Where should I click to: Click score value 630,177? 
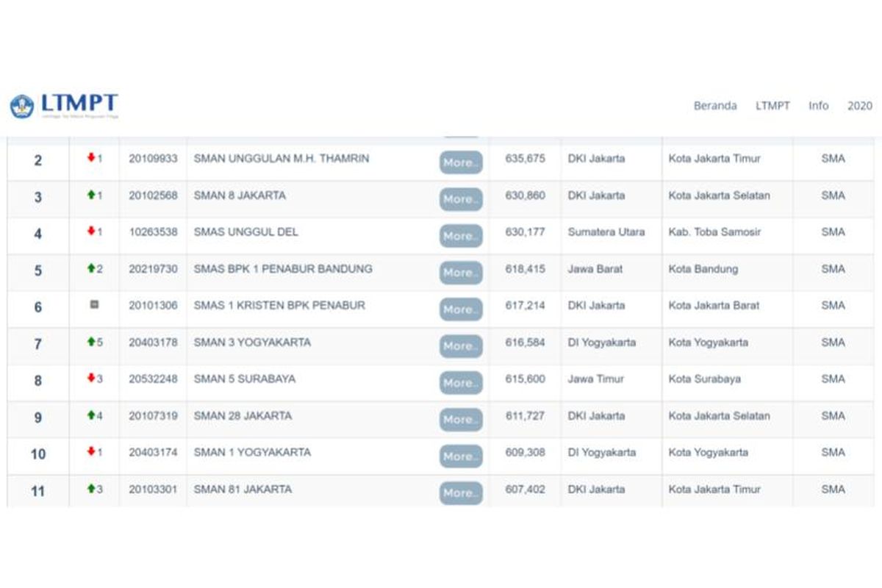click(x=525, y=232)
